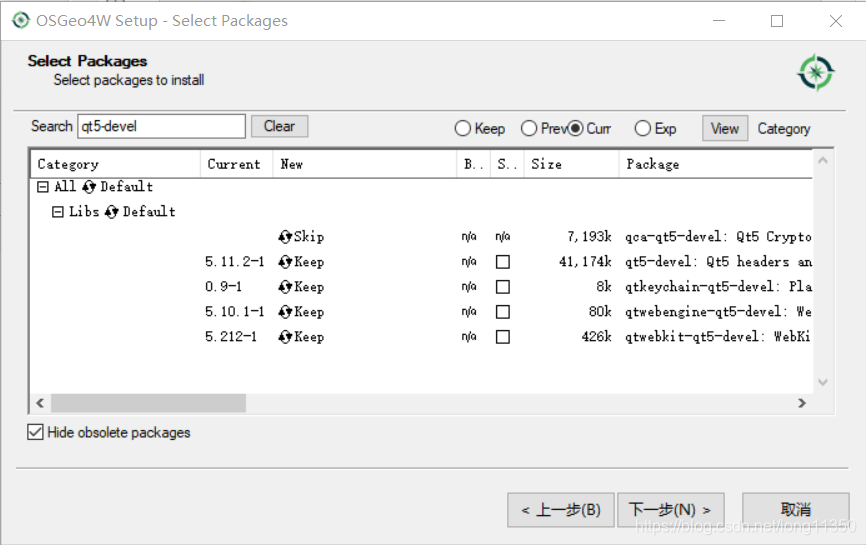Click the 426k size value

(596, 337)
